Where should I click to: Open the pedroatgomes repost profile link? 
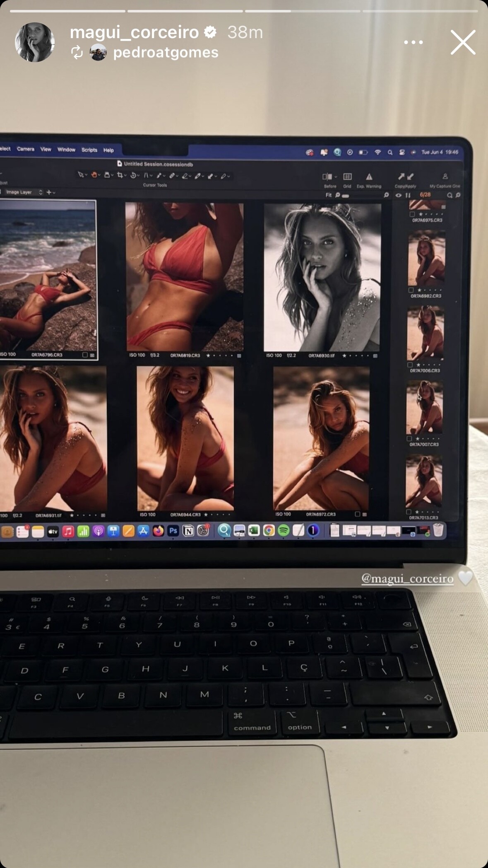point(165,53)
